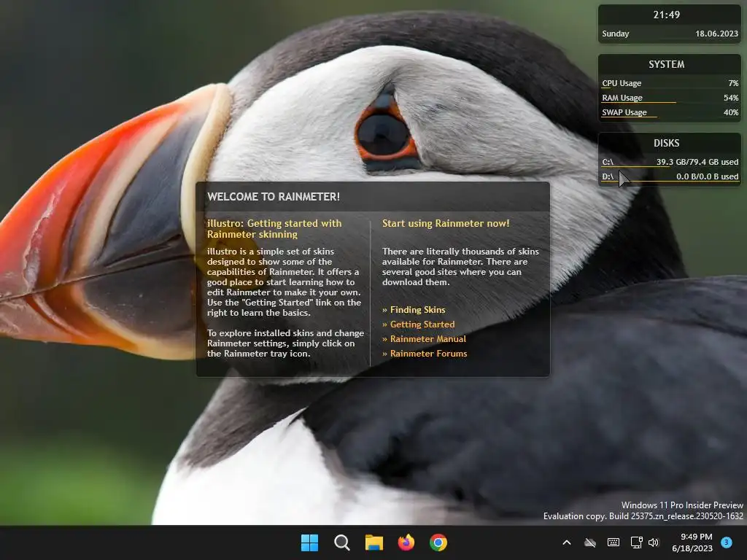747x560 pixels.
Task: Open the touch keyboard tray icon
Action: point(614,542)
